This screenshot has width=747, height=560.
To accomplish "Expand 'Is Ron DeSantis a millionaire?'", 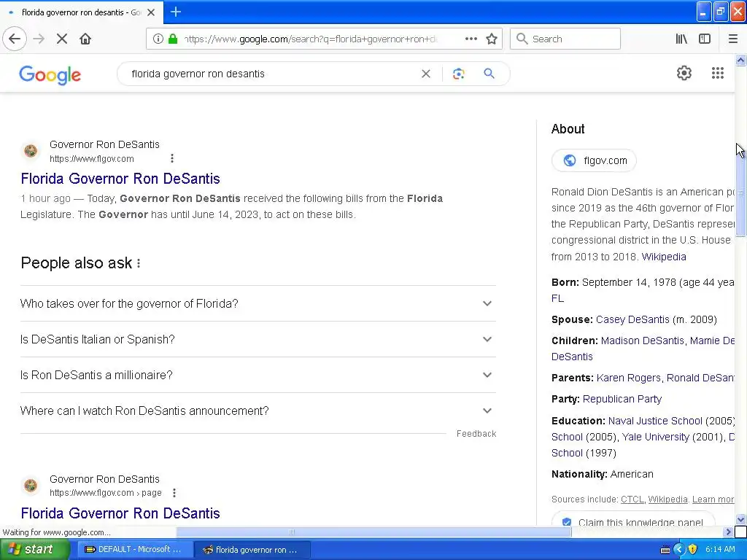I will click(258, 375).
